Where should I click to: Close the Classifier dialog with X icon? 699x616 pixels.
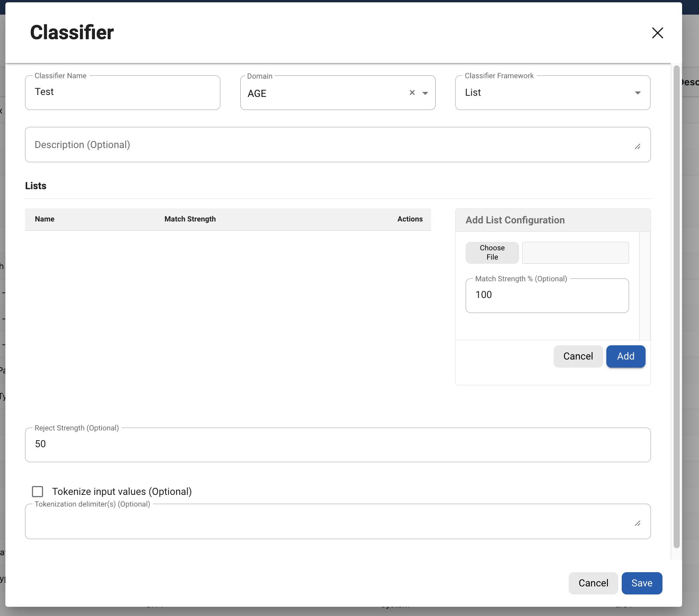pos(657,33)
